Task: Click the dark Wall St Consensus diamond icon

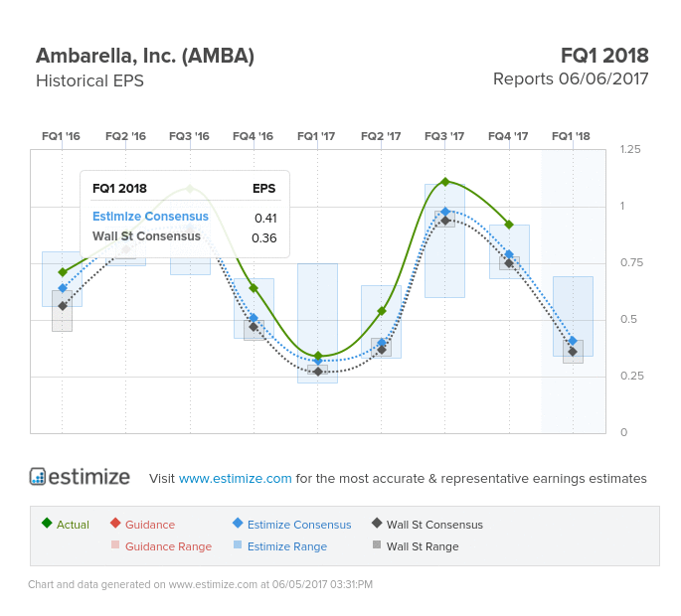Action: [x=377, y=523]
